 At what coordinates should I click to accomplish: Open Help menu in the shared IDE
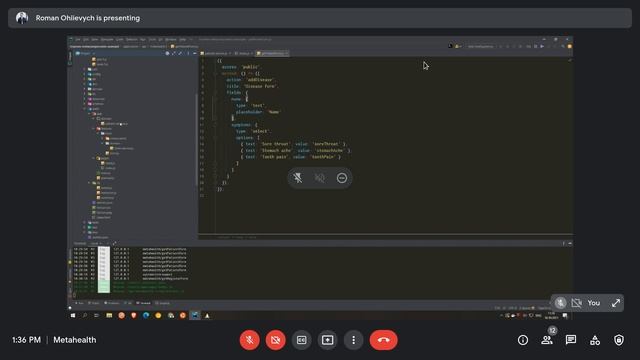pos(182,40)
